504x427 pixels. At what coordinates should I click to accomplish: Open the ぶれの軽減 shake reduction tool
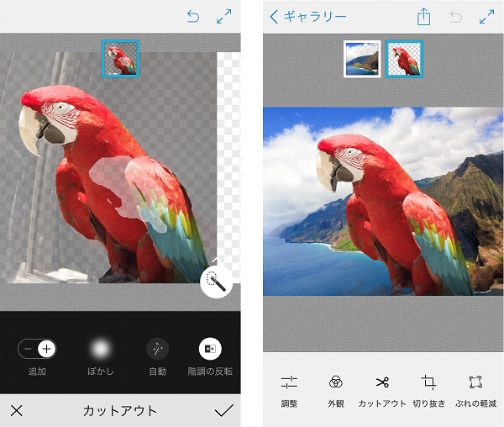pos(475,392)
